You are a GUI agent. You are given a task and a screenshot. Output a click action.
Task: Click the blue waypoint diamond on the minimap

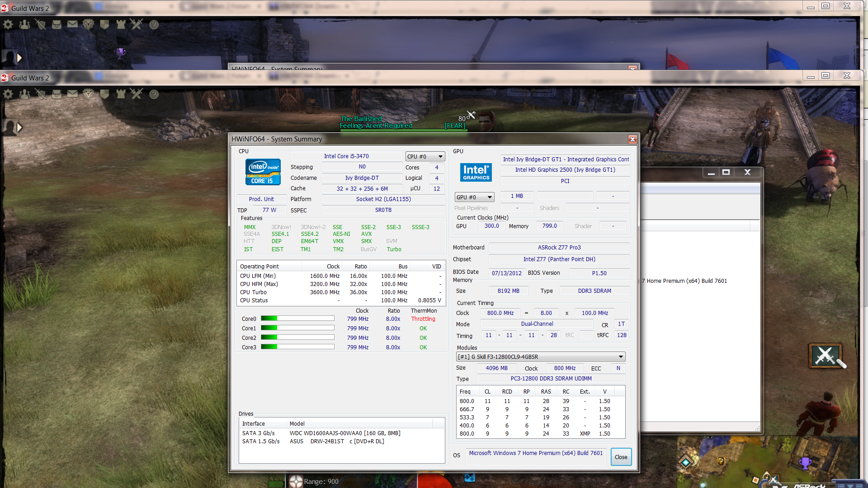coord(686,462)
